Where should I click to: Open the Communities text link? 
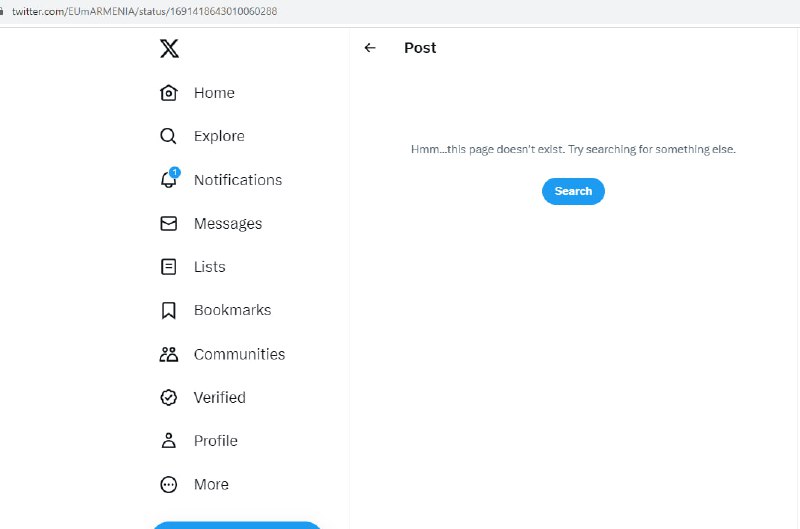pos(239,354)
